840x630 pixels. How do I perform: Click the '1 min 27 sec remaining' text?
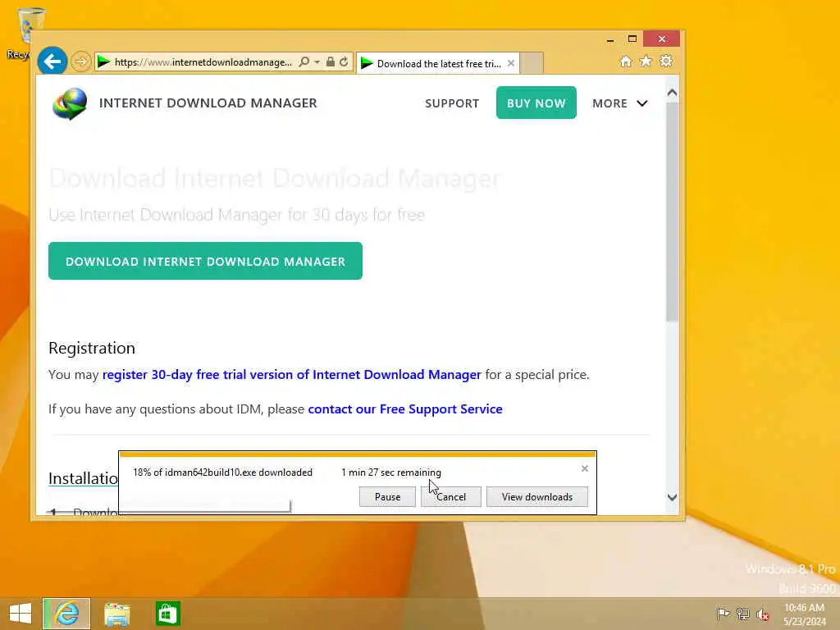(391, 472)
